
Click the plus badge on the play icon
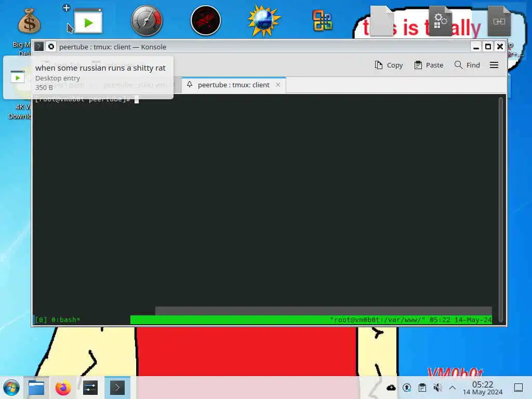coord(66,8)
